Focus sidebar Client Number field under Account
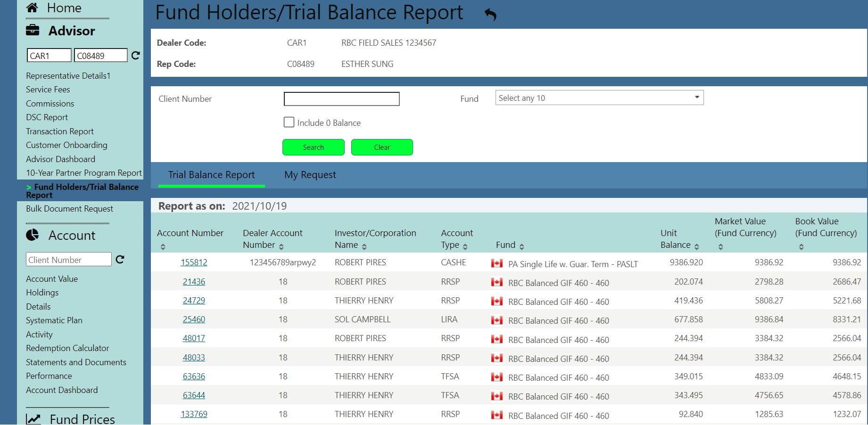 [69, 260]
